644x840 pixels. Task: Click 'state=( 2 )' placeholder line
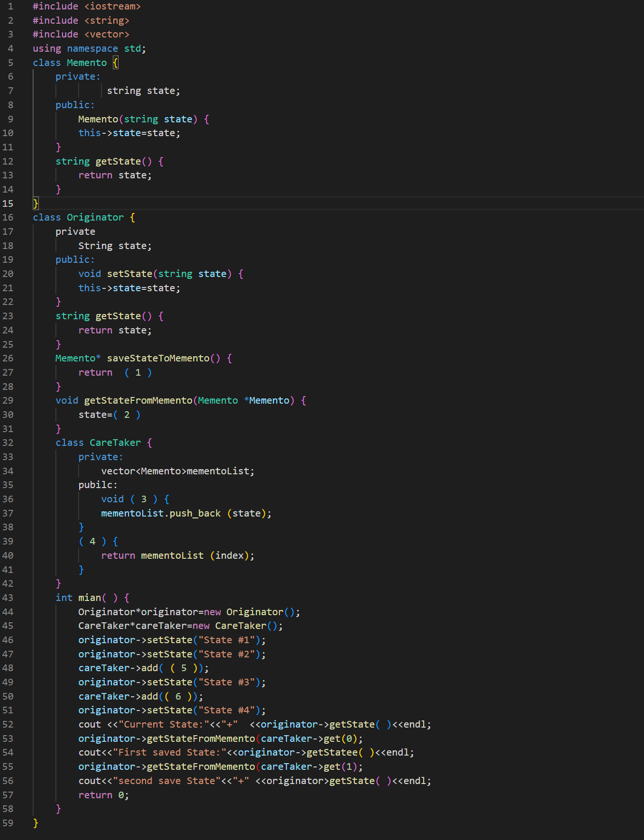tap(110, 415)
